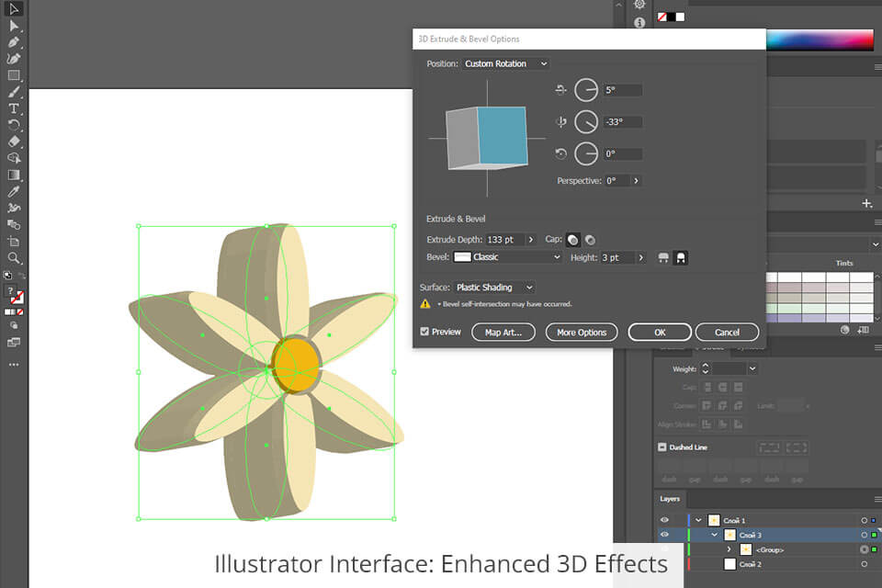
Task: Open Position Custom Rotation dropdown
Action: click(x=505, y=63)
